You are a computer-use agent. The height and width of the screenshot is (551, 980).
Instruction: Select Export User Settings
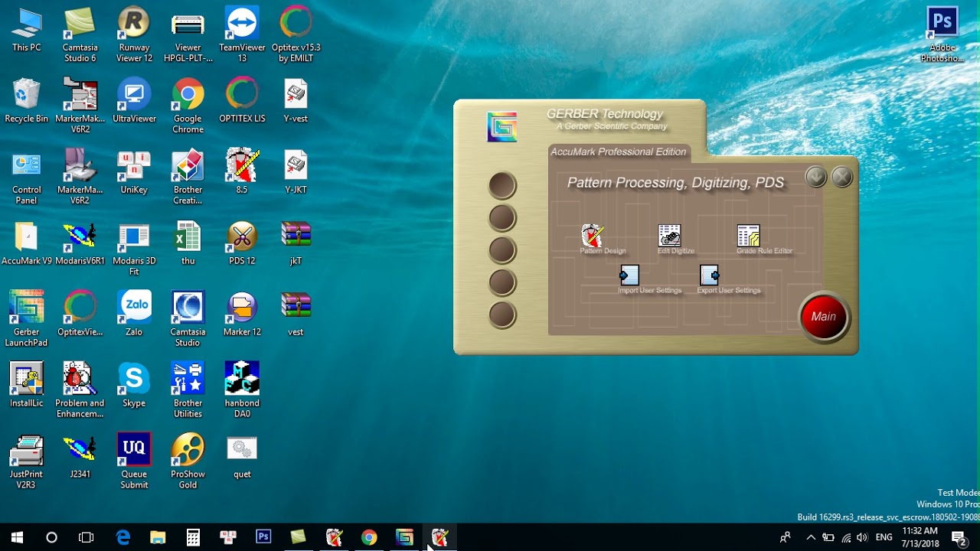pyautogui.click(x=709, y=275)
